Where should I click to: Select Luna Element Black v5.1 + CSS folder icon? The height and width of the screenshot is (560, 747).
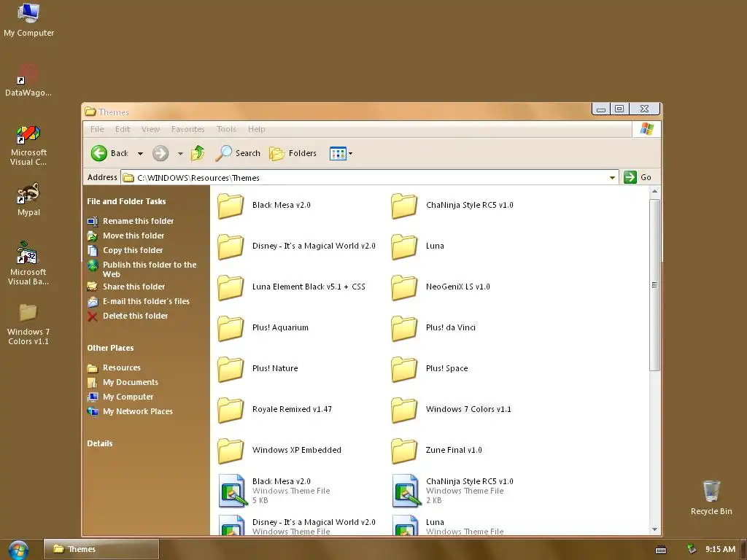pyautogui.click(x=231, y=287)
